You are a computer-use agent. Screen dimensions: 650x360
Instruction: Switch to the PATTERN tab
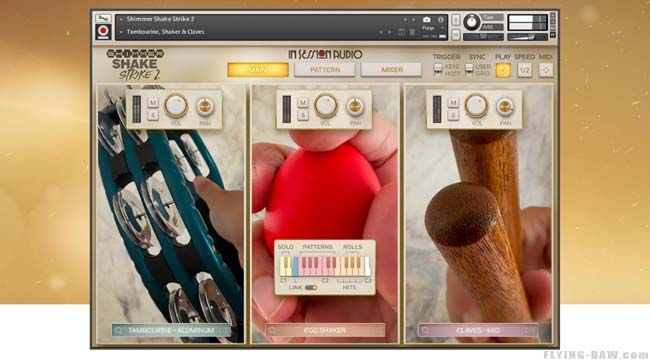[325, 70]
